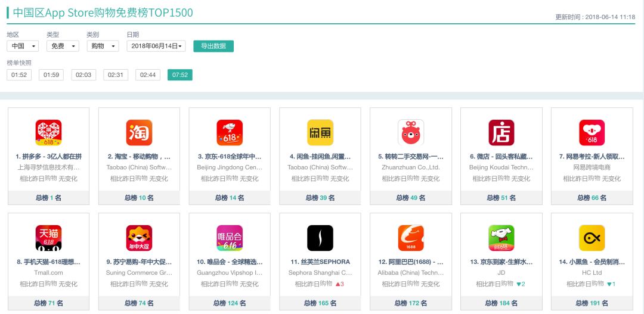Open the Xianyu yellow app icon
This screenshot has width=644, height=314.
pos(320,133)
